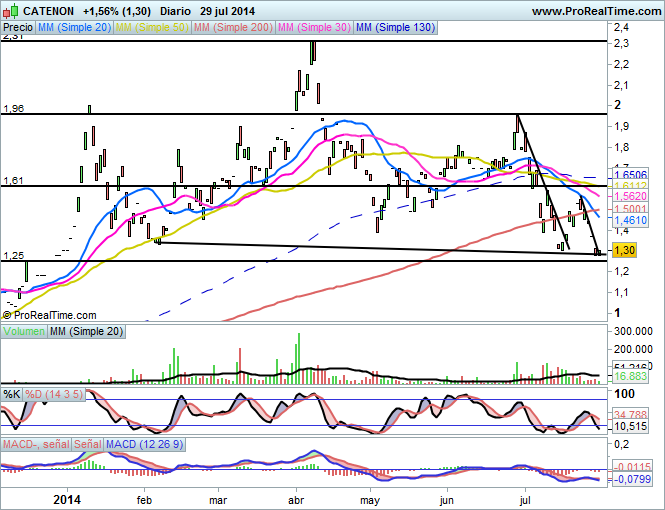Select the MM (Simple 30) magenta label
This screenshot has height=510, width=665.
pyautogui.click(x=314, y=28)
